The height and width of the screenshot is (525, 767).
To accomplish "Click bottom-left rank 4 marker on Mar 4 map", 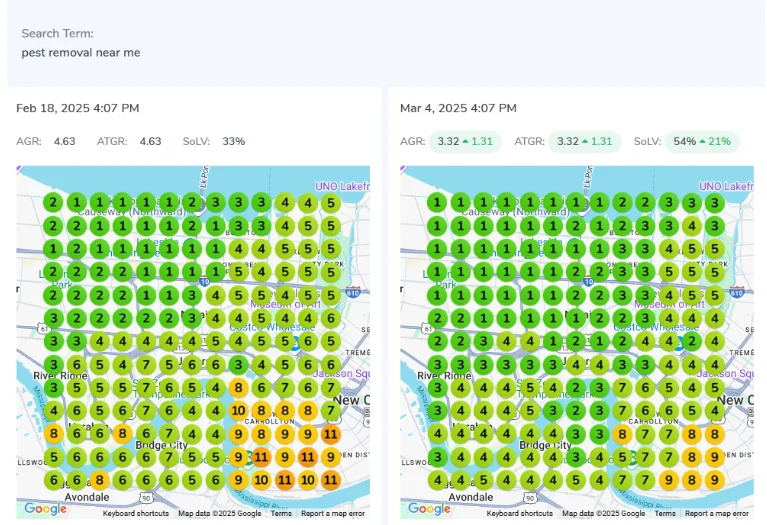I will (x=436, y=480).
